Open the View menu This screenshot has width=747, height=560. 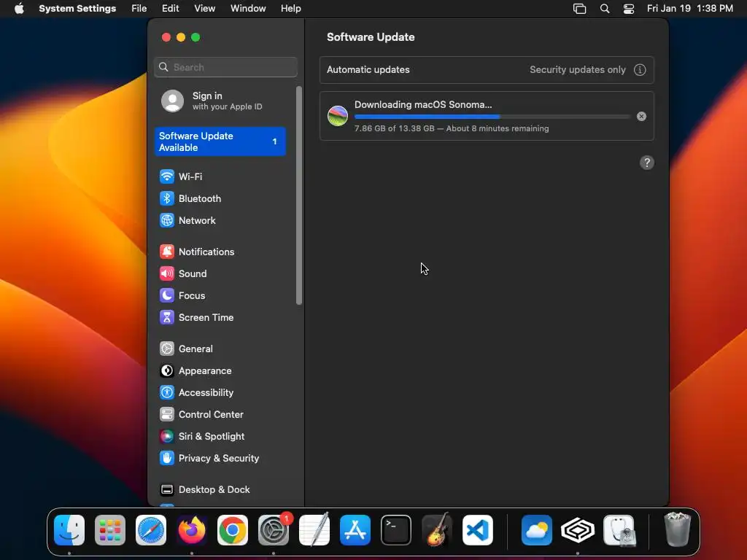(205, 9)
